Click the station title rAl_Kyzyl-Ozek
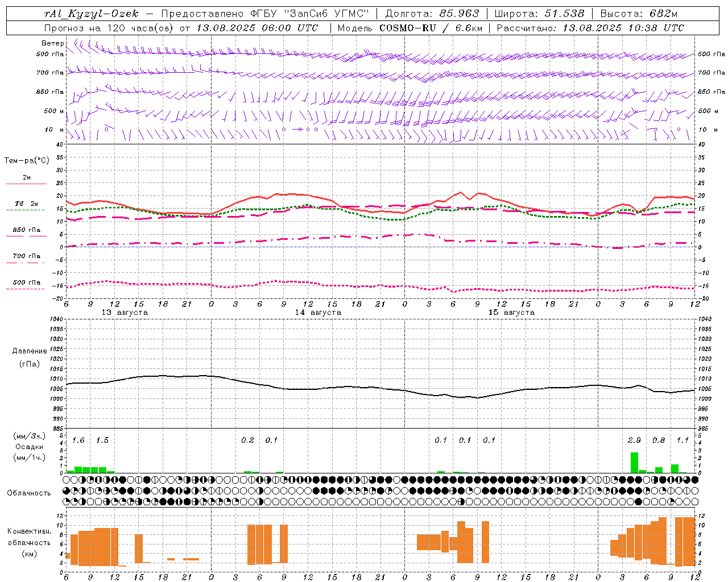 tap(91, 14)
